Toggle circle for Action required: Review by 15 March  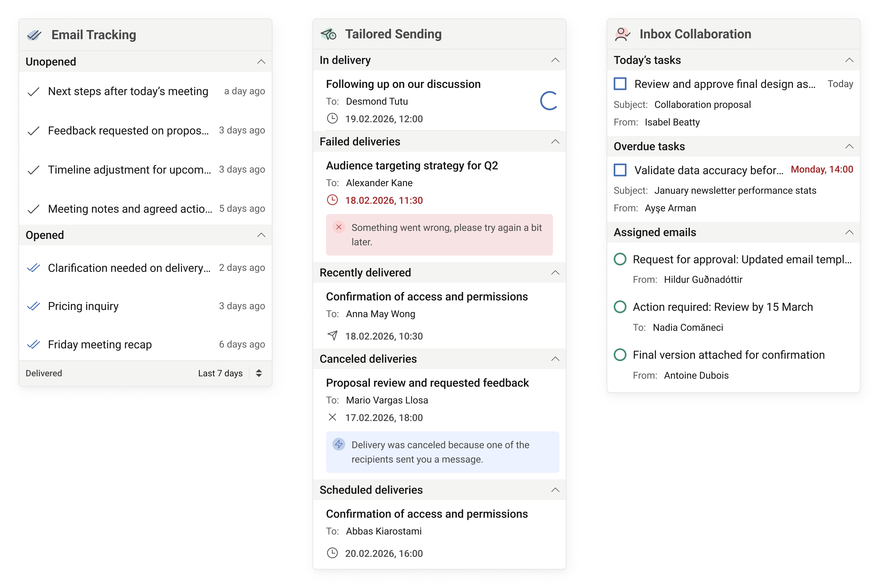click(x=620, y=307)
